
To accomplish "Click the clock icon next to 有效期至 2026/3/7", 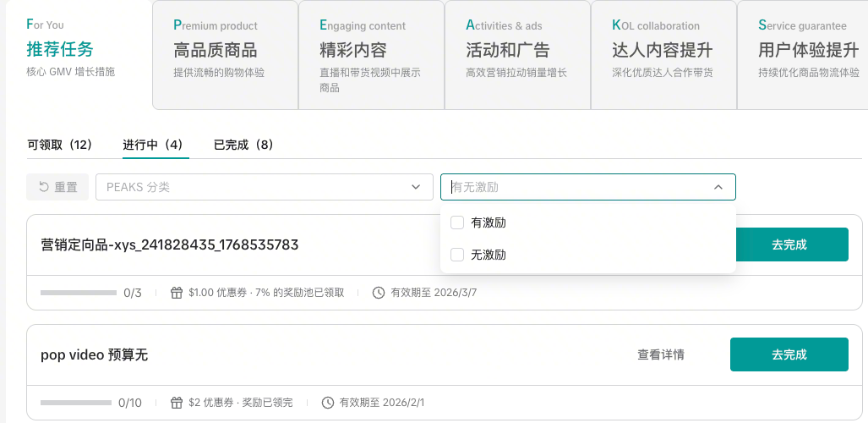I will [x=379, y=293].
